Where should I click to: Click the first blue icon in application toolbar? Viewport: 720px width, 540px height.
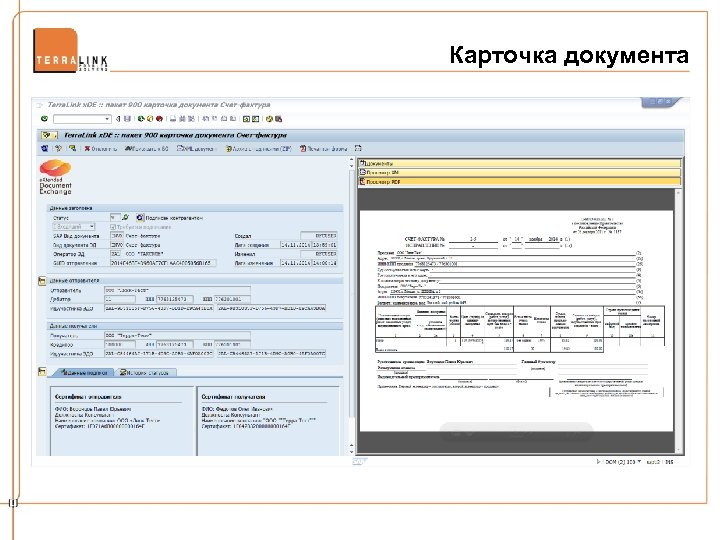point(45,149)
